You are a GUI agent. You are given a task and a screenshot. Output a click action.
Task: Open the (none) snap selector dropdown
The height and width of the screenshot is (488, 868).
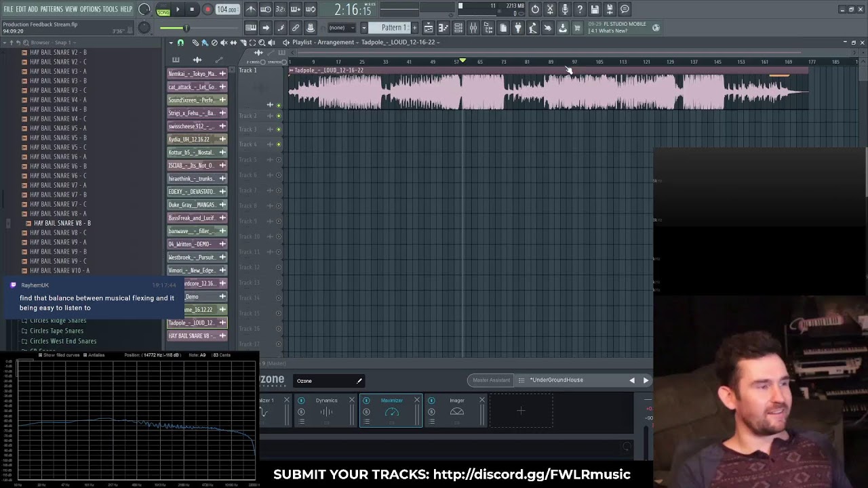tap(342, 28)
